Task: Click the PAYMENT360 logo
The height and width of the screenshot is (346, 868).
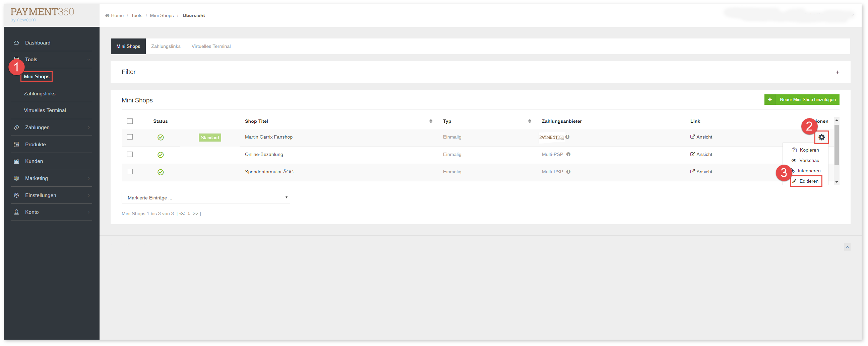Action: 42,14
